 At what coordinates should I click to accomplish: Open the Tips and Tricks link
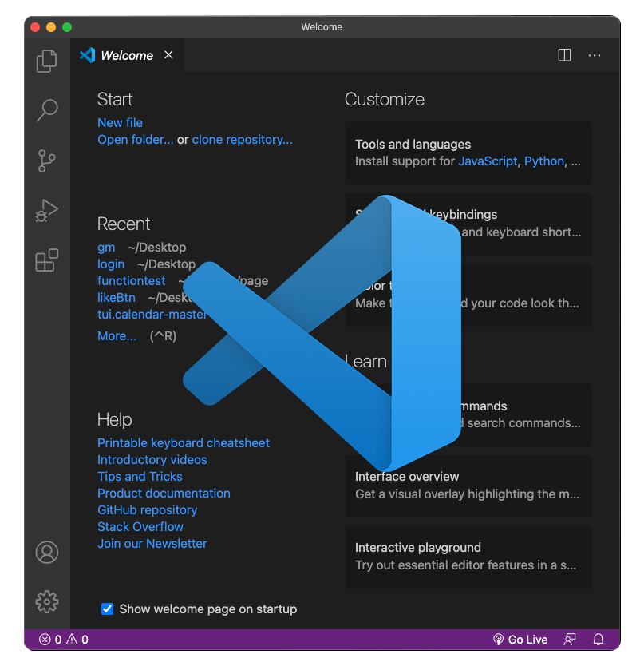[140, 477]
